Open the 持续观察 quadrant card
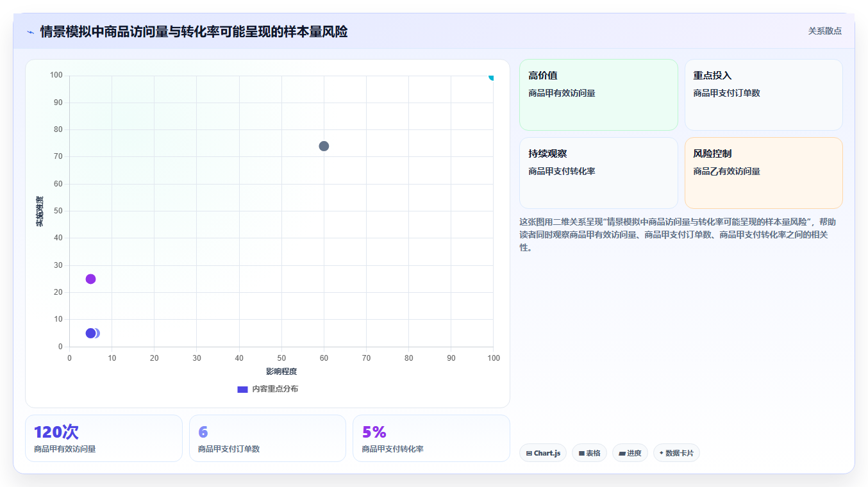 coord(598,173)
